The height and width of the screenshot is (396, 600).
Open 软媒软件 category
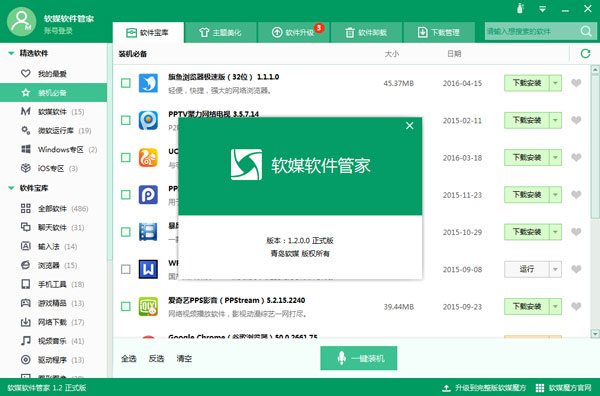tap(53, 111)
